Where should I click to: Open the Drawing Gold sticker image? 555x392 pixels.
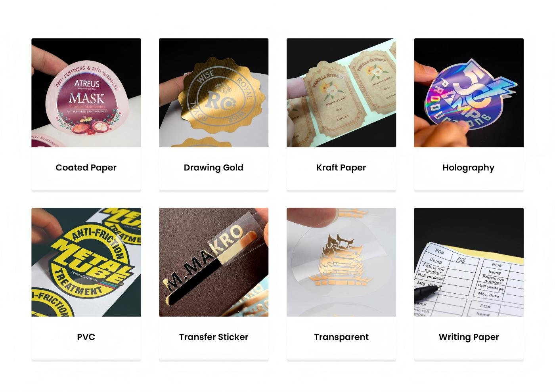coord(214,93)
